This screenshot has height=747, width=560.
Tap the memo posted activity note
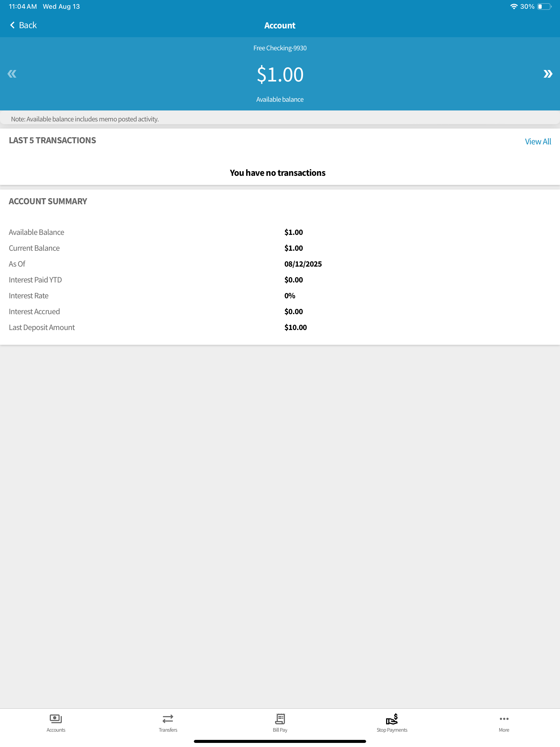coord(85,119)
